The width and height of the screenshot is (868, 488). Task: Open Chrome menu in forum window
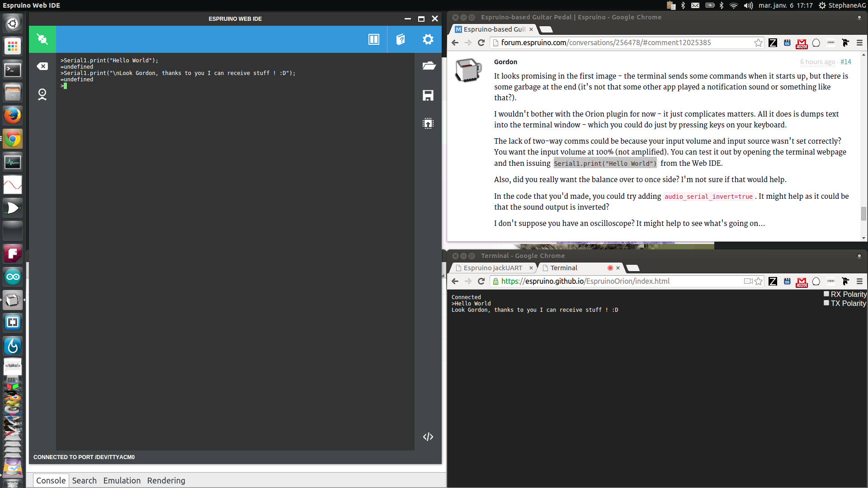tap(859, 42)
